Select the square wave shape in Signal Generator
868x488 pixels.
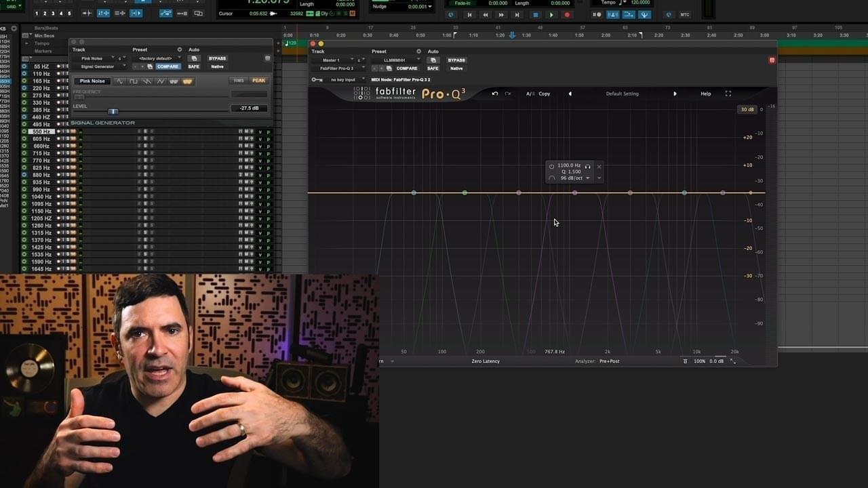click(134, 81)
